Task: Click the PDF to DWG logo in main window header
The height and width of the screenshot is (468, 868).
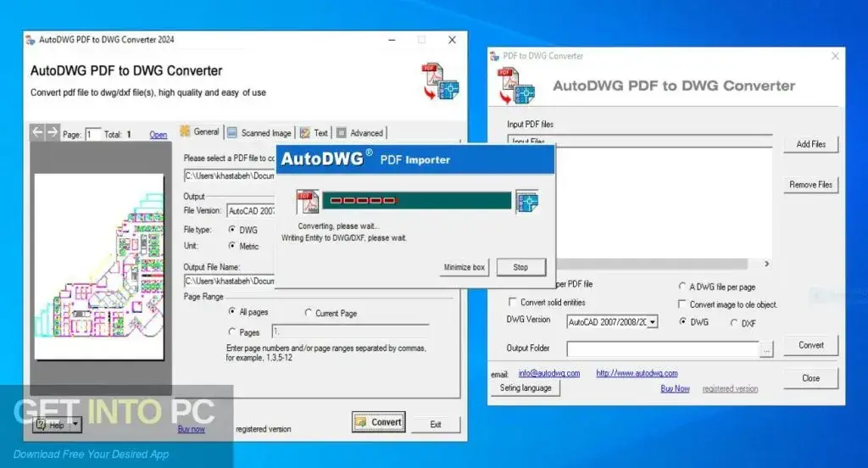Action: pos(441,81)
